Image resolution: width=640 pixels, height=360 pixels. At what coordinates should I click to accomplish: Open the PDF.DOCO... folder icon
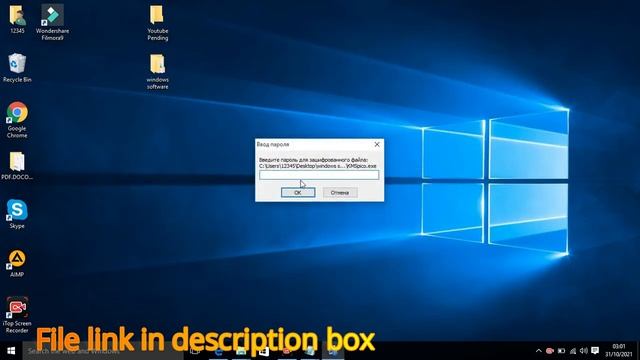click(17, 166)
